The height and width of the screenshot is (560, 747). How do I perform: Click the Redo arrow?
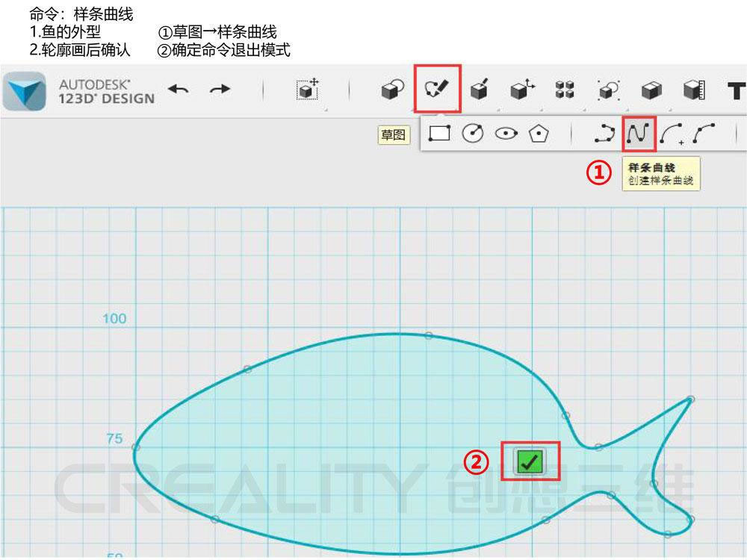tap(220, 90)
